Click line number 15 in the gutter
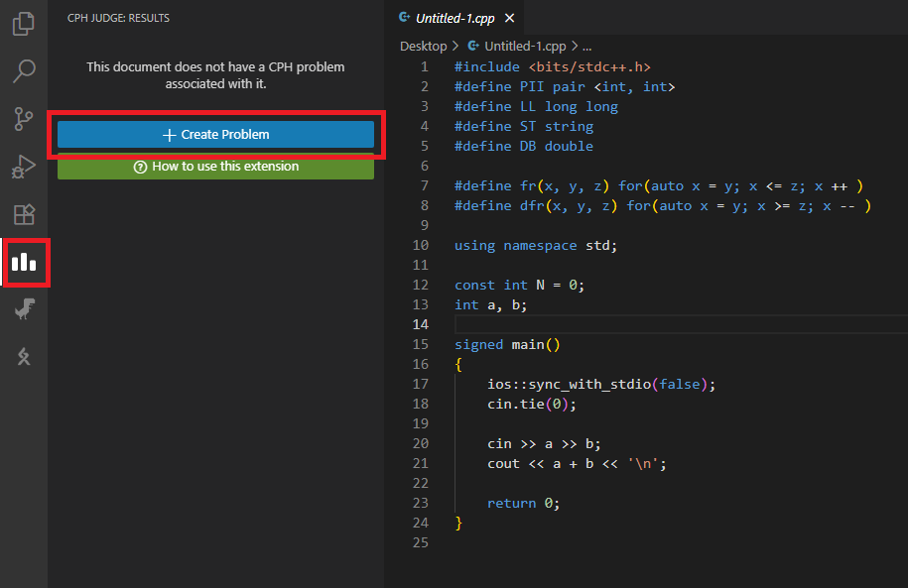Image resolution: width=908 pixels, height=588 pixels. point(420,344)
